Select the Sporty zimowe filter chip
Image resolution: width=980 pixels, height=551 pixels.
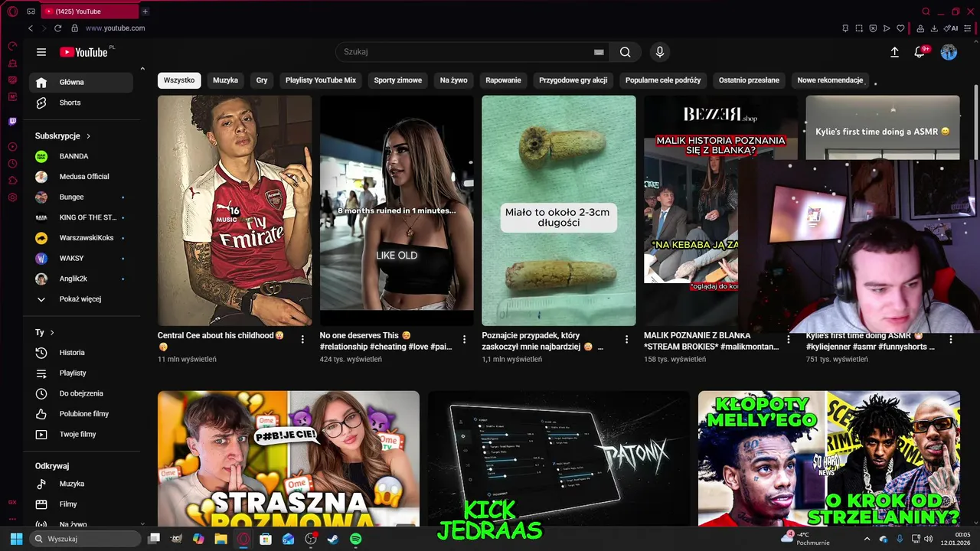(398, 80)
